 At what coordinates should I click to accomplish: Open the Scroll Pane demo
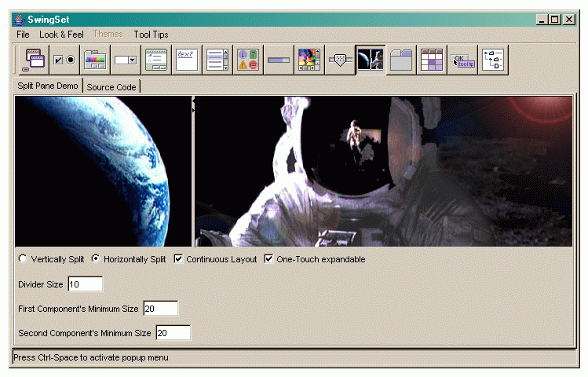pyautogui.click(x=309, y=60)
